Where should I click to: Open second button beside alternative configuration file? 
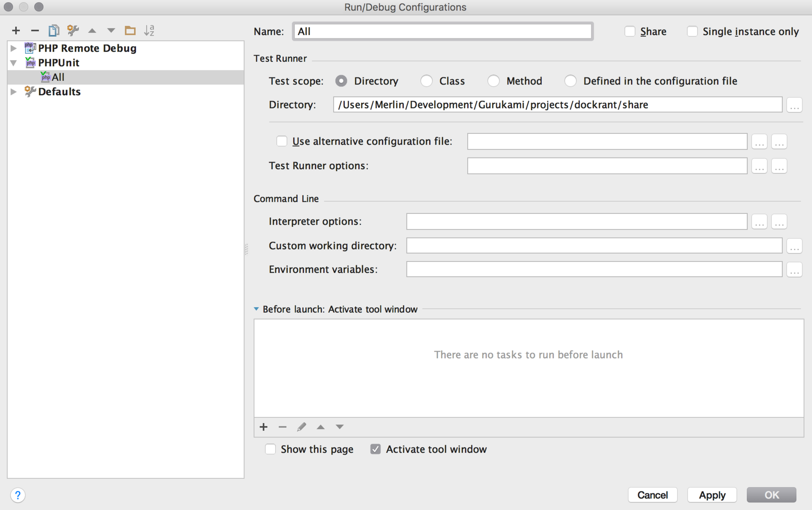779,141
